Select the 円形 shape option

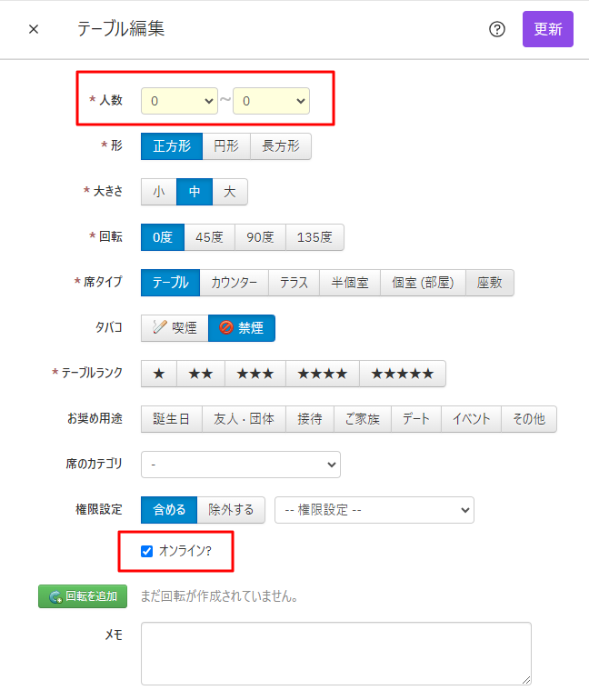[226, 146]
